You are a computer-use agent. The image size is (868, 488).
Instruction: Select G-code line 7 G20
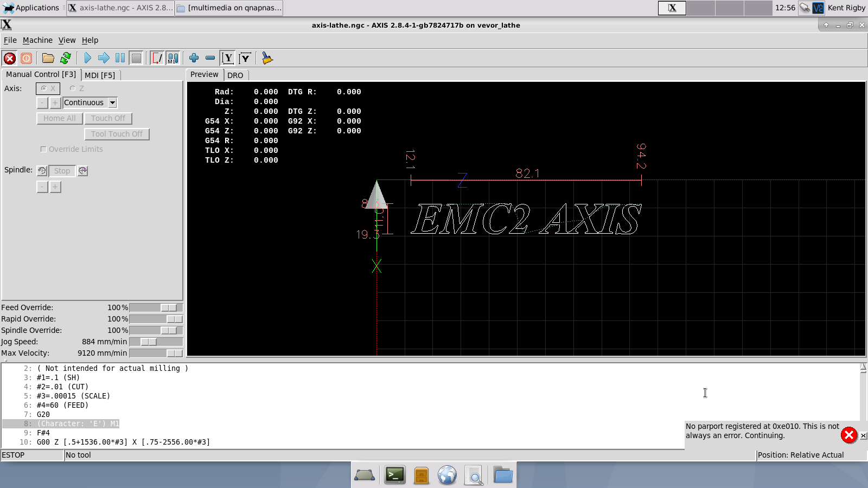(43, 414)
